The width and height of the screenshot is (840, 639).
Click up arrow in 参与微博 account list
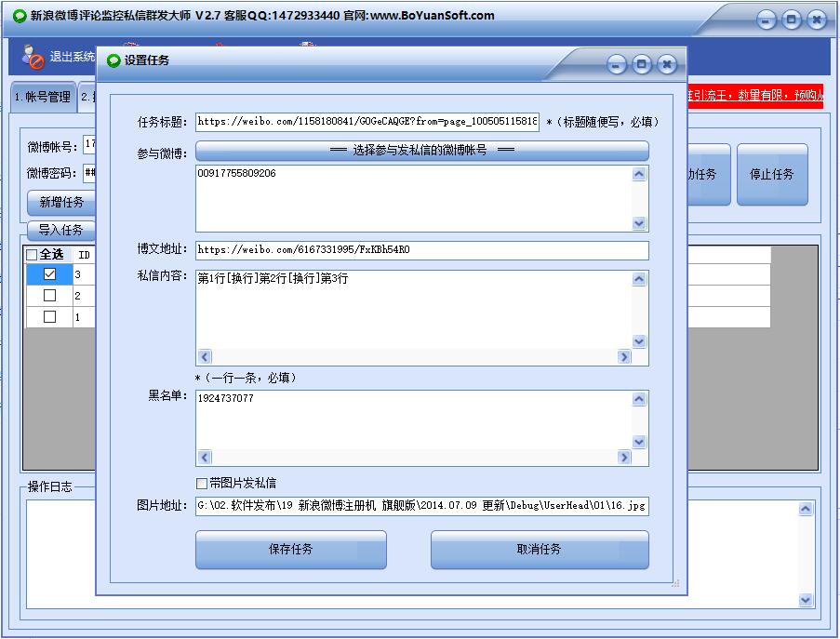coord(639,174)
